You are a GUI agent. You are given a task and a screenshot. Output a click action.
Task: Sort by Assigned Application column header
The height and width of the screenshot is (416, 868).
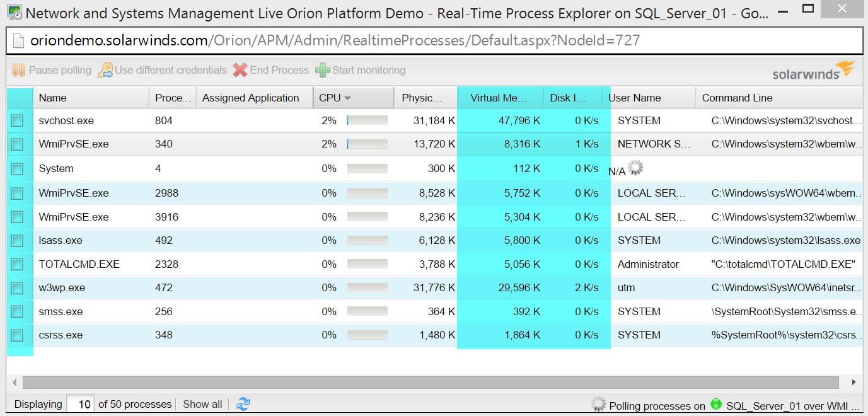tap(255, 98)
